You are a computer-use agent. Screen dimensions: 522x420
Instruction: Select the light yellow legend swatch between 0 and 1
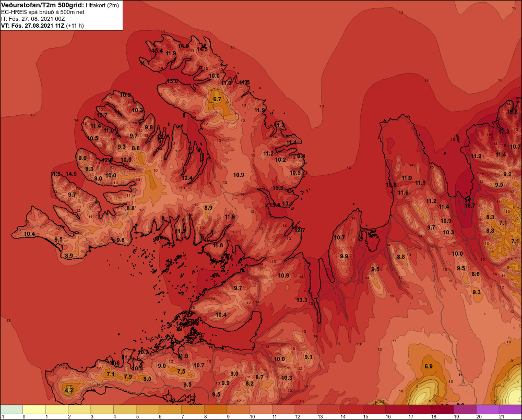[34, 410]
